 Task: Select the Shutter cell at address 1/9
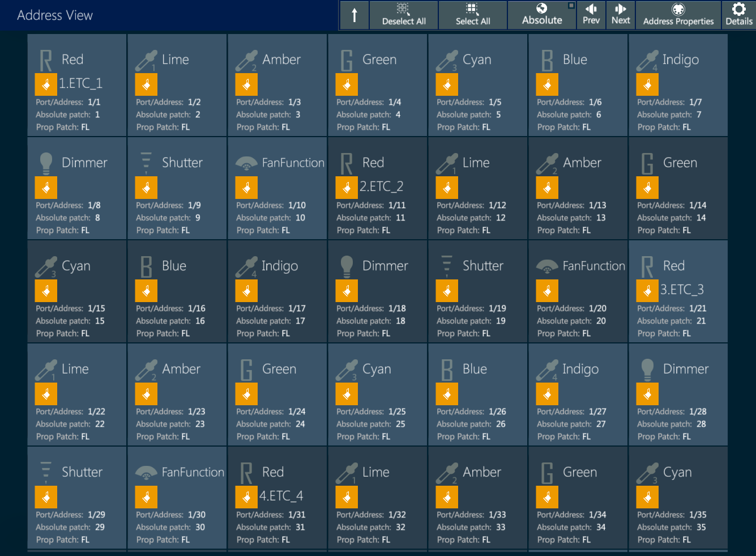point(177,188)
